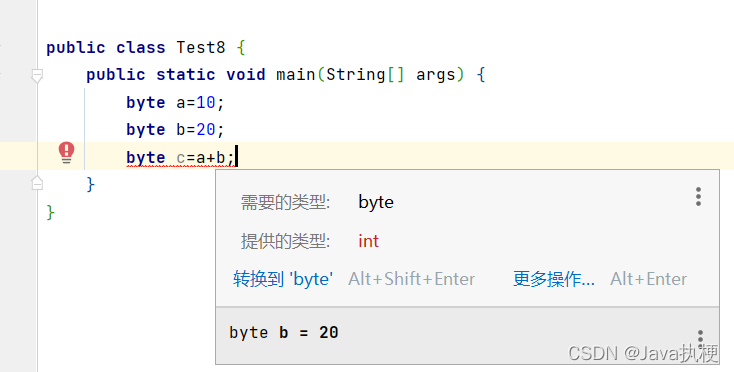Screen dimensions: 734x372
Task: Collapse the main method fold marker
Action: 37,76
